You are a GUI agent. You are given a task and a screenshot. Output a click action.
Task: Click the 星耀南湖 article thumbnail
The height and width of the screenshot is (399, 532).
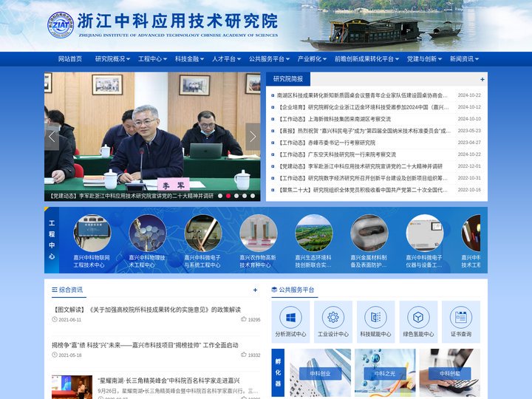72,387
